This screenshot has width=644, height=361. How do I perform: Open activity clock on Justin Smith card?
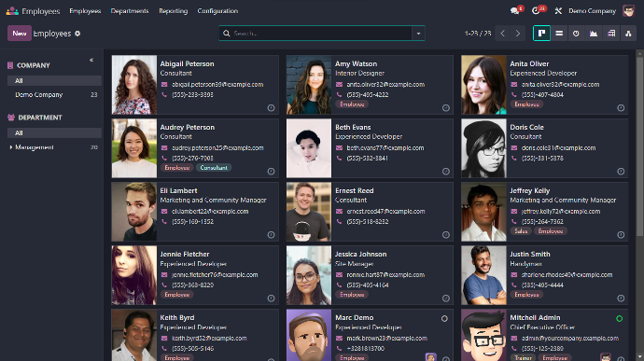(621, 299)
